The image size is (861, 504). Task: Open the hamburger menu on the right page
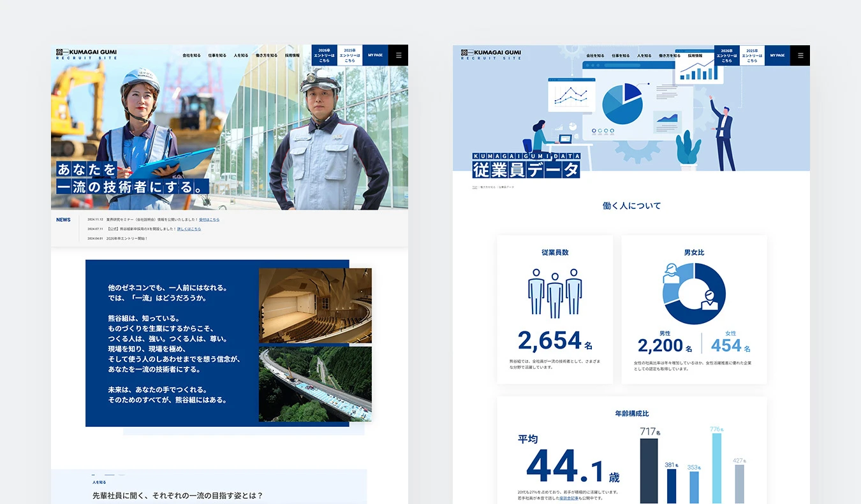pyautogui.click(x=800, y=55)
